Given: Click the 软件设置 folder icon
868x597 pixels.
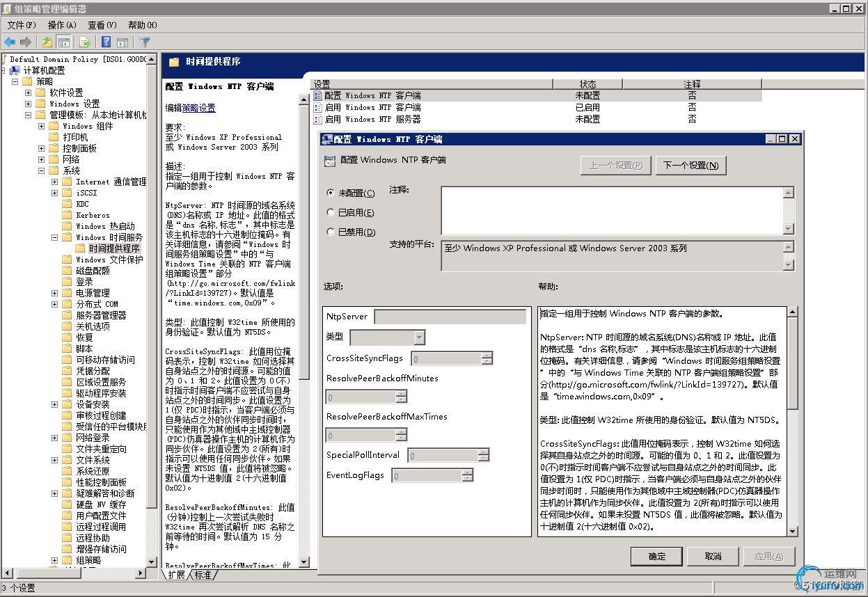Looking at the screenshot, I should pos(41,93).
